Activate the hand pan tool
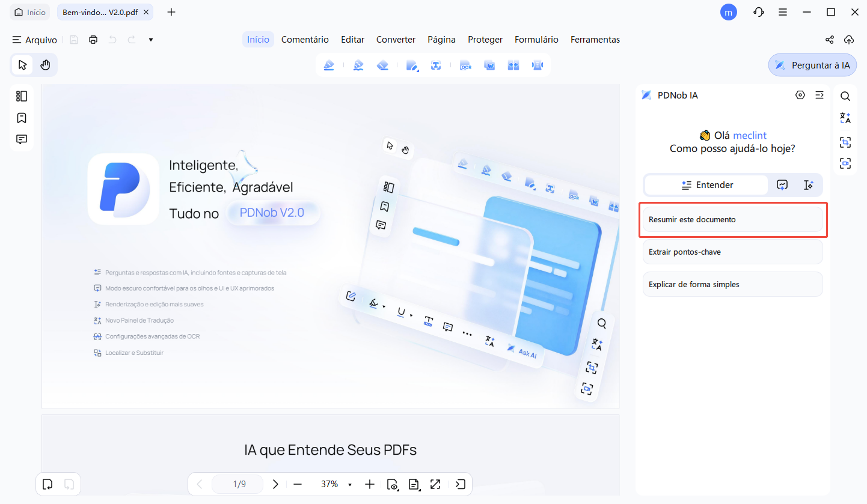867x504 pixels. click(x=45, y=65)
